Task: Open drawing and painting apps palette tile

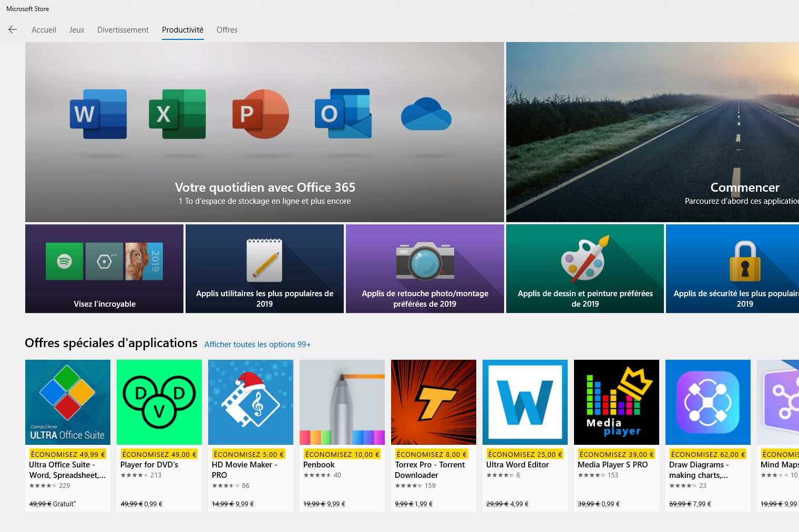Action: pyautogui.click(x=585, y=269)
